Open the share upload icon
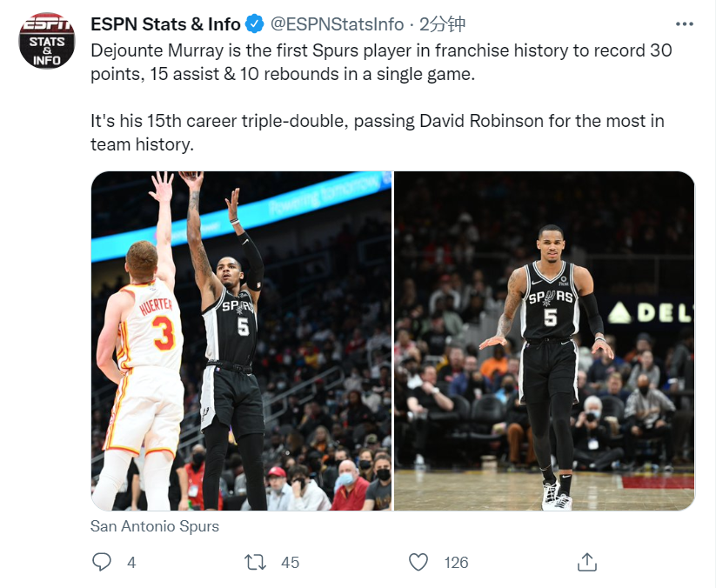Viewport: 716px width, 588px height. coord(587,562)
